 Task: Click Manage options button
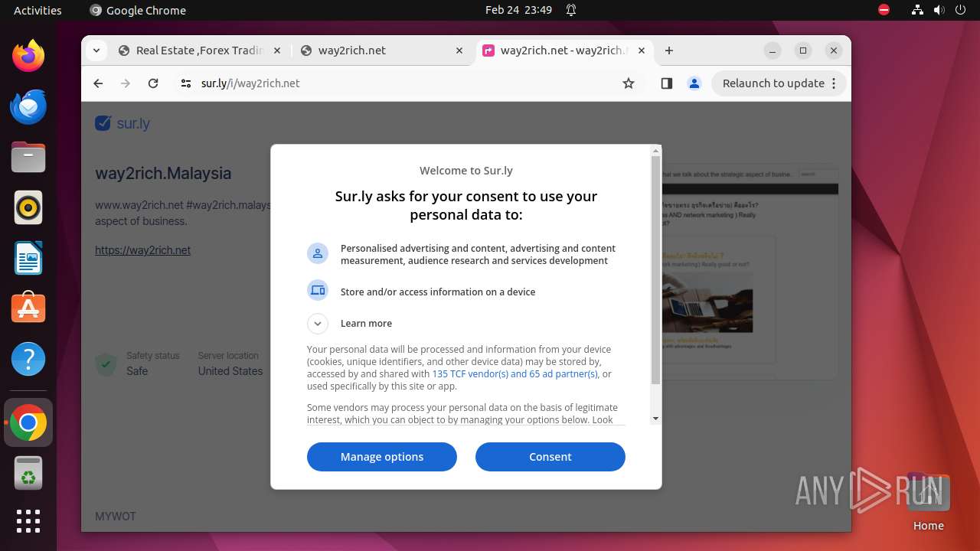[x=382, y=457]
